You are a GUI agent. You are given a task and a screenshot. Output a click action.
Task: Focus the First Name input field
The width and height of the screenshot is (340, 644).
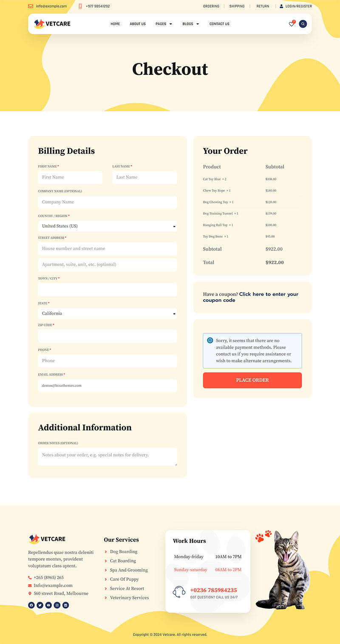click(71, 177)
